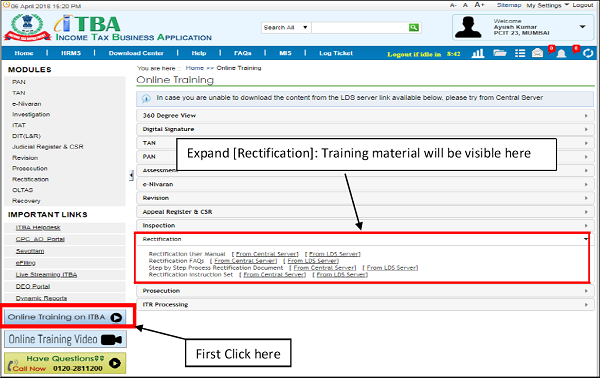Open the CPC AO Portal link

(x=40, y=239)
